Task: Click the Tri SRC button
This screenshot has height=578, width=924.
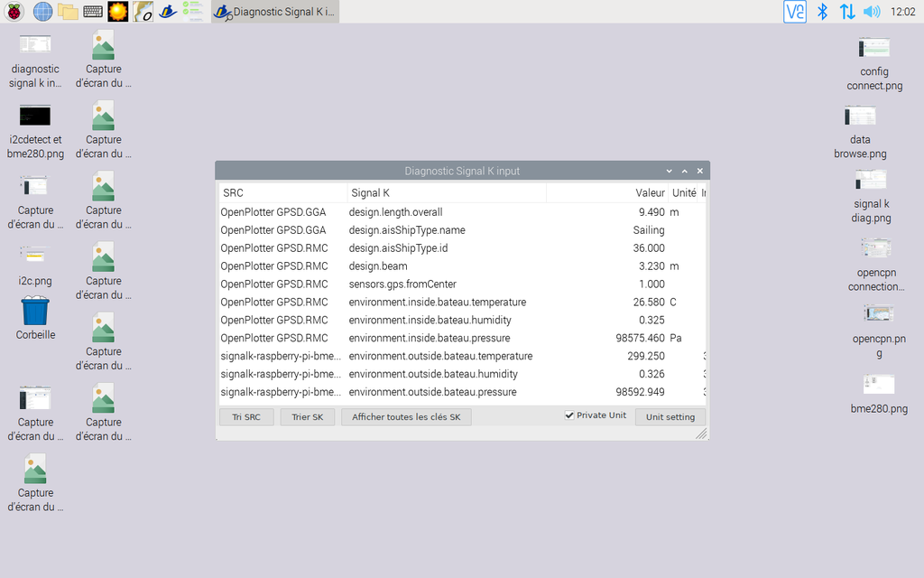Action: (246, 417)
